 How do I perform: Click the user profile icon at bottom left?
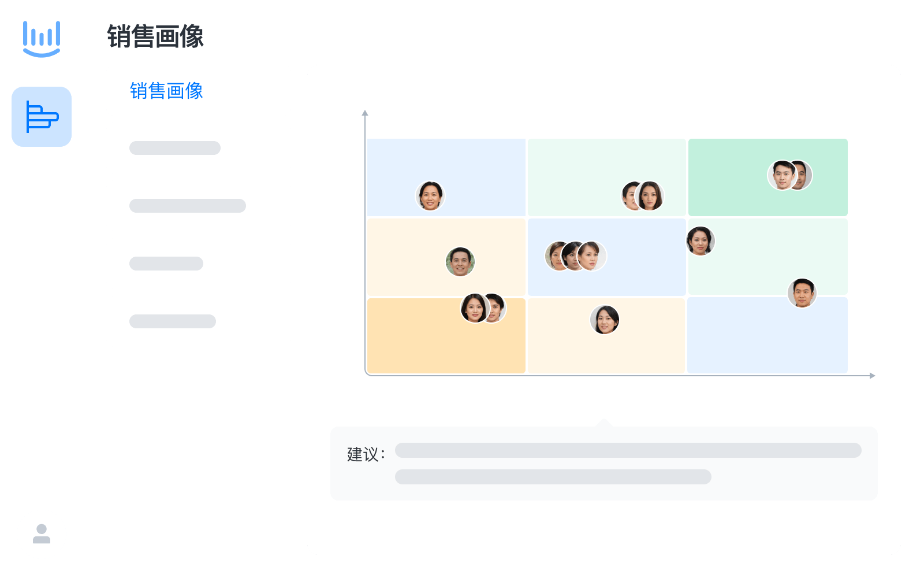tap(41, 533)
